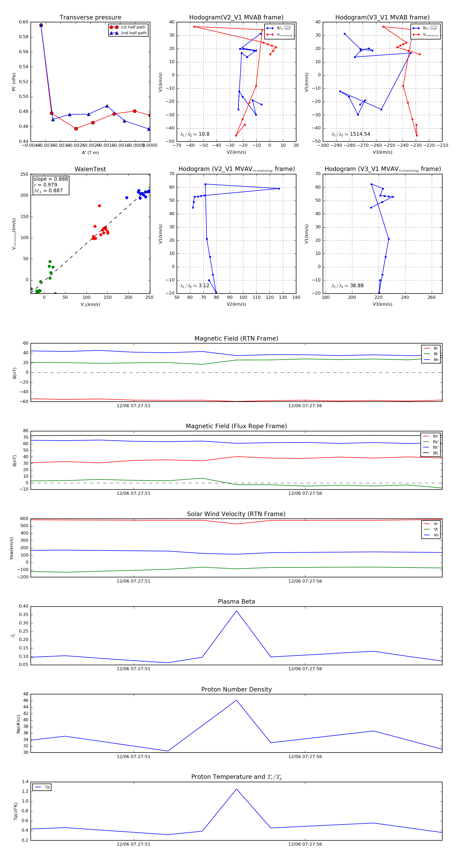Click the "λ1/λ3 ≈ 1514.54" annotation
473x868 pixels.
(351, 134)
